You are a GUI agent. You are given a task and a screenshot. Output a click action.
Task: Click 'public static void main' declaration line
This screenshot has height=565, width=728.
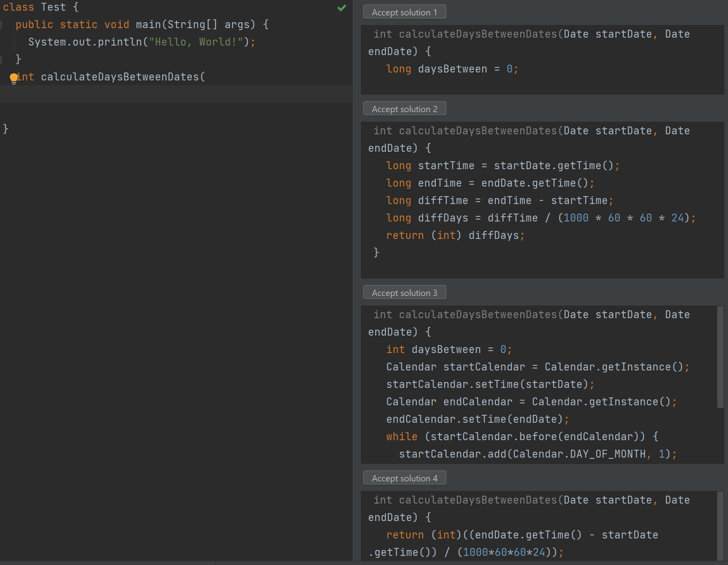point(142,25)
